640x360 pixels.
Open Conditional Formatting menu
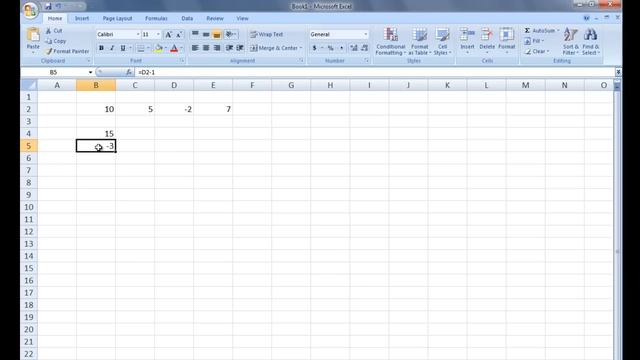391,41
